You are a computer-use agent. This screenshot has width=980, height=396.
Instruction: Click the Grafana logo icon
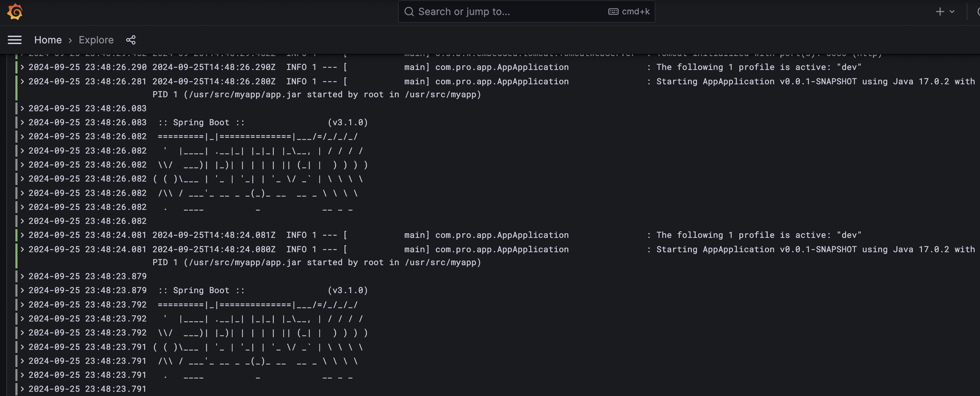[x=15, y=12]
